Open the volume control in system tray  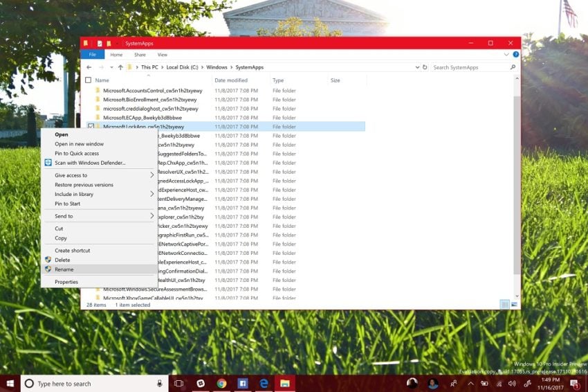[x=512, y=384]
